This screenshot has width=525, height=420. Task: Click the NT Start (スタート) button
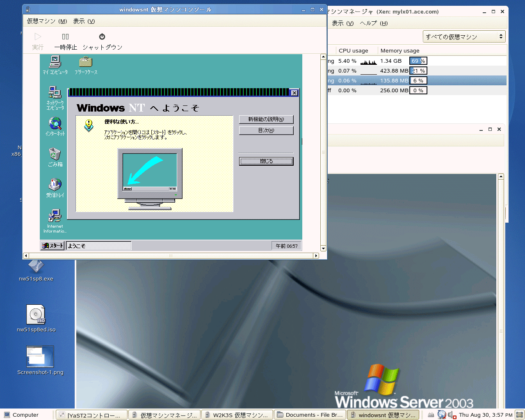coord(52,246)
